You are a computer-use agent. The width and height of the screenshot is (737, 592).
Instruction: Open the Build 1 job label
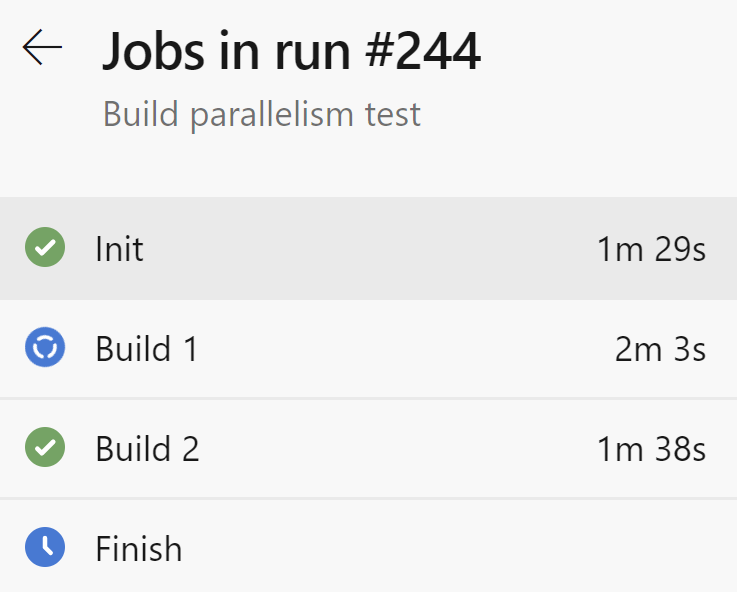tap(146, 349)
